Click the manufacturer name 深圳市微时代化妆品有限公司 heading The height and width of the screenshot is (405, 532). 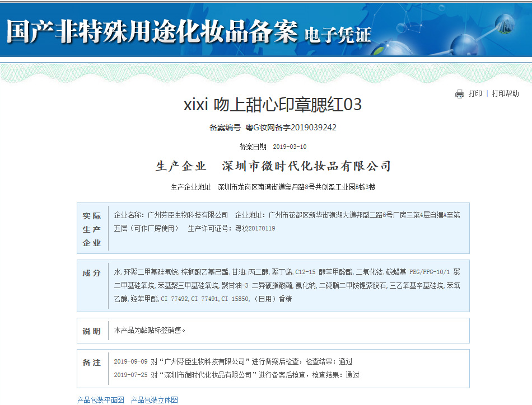(x=306, y=166)
